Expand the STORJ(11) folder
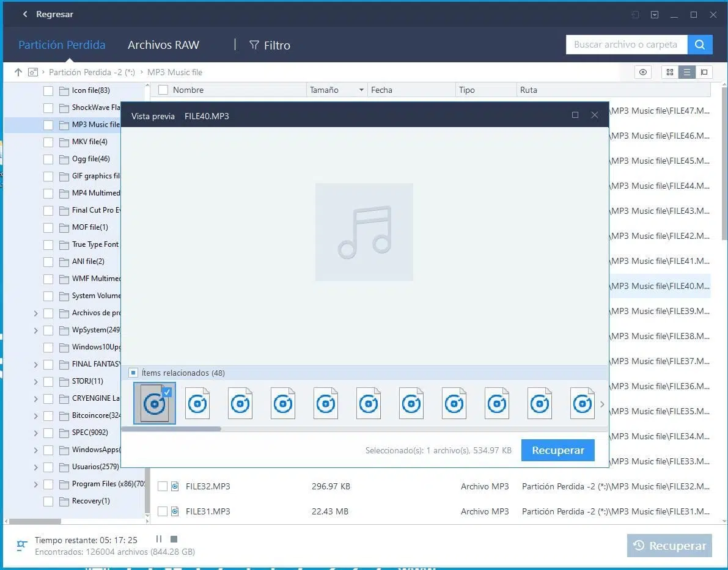The height and width of the screenshot is (570, 728). pos(35,382)
